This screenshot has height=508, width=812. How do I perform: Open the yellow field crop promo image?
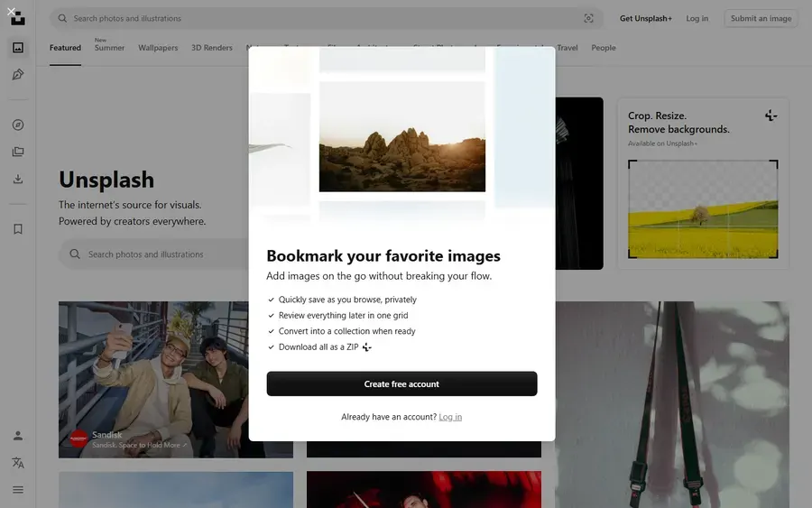click(x=703, y=208)
